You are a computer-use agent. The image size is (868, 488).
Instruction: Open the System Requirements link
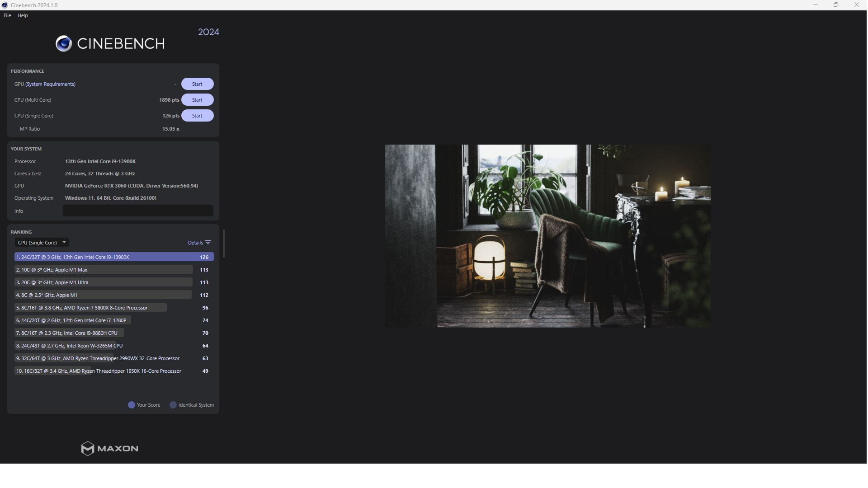(x=50, y=84)
